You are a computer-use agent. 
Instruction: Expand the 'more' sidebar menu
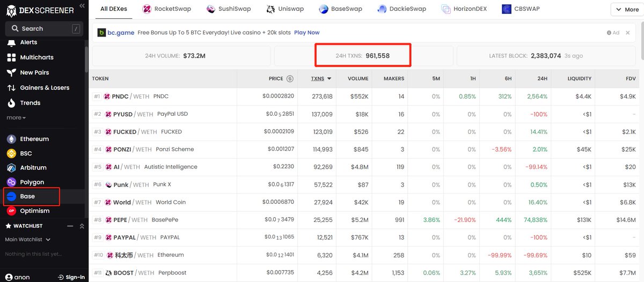pos(16,117)
